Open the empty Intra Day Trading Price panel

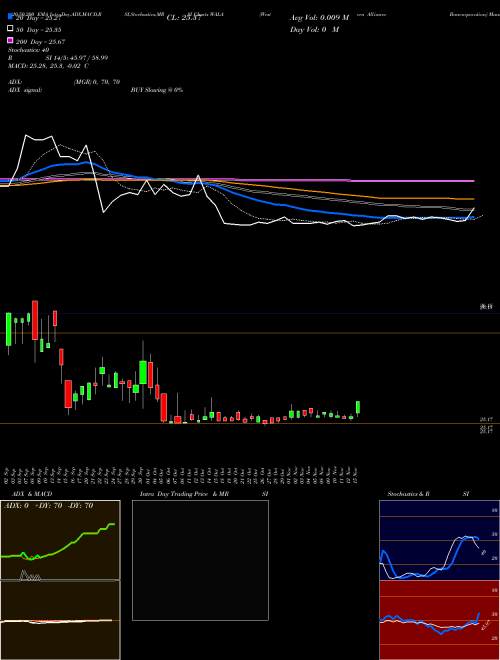200,560
